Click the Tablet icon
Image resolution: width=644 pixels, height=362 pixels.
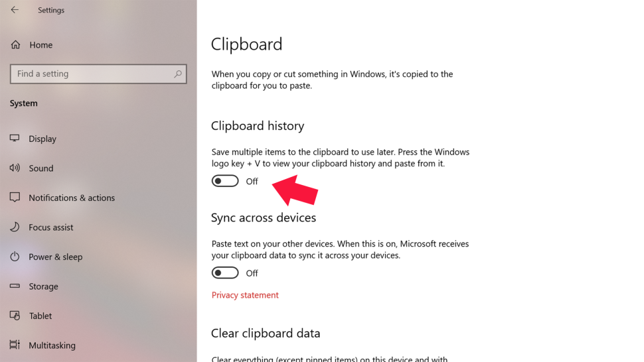point(15,316)
